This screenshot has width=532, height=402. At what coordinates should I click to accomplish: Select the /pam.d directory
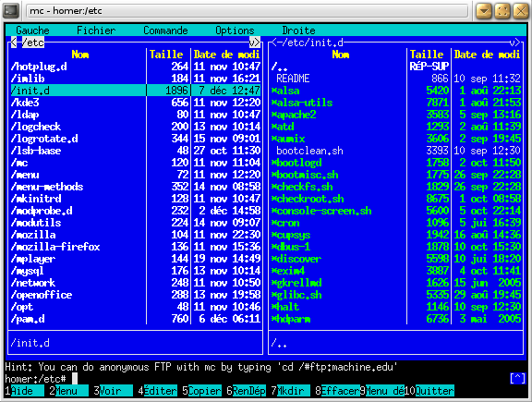pos(136,319)
